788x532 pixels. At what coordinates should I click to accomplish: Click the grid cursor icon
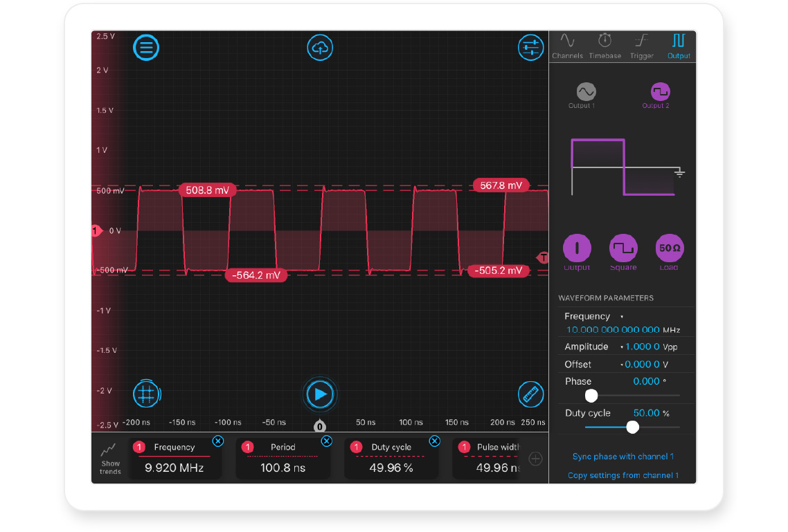click(x=146, y=394)
